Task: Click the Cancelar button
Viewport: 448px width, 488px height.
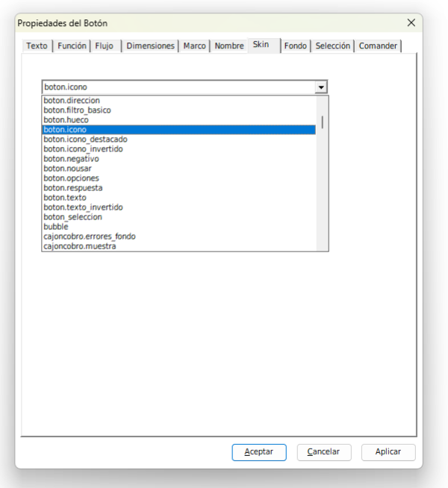Action: 324,452
